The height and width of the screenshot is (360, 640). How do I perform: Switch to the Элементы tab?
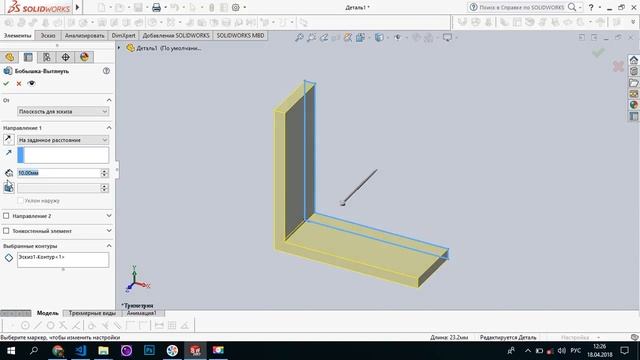click(x=18, y=36)
